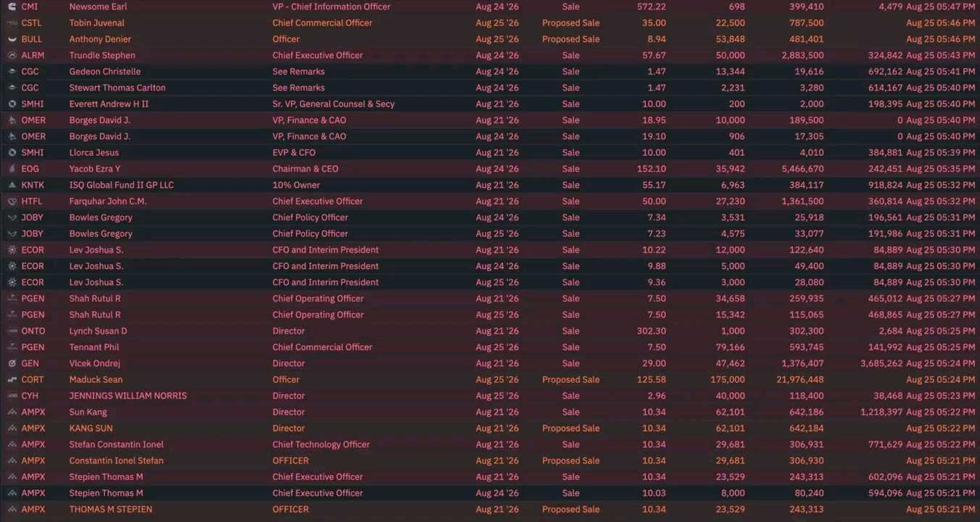This screenshot has height=522, width=980.
Task: Click the BULL company logo icon
Action: [12, 39]
